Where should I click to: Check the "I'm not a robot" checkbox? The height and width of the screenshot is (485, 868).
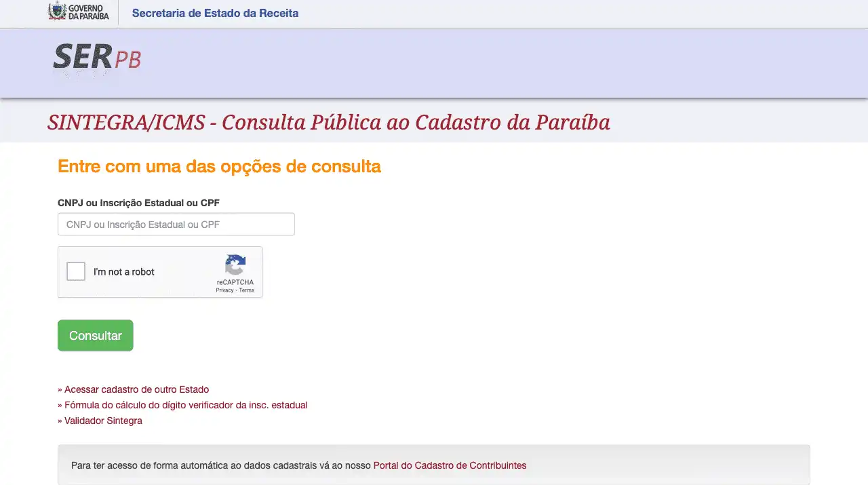coord(76,271)
